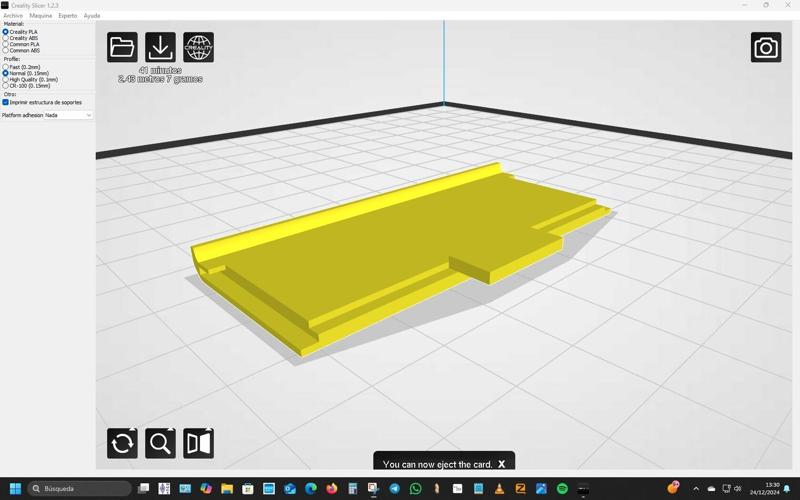Open the load model file folder icon
This screenshot has height=500, width=800.
click(x=122, y=47)
